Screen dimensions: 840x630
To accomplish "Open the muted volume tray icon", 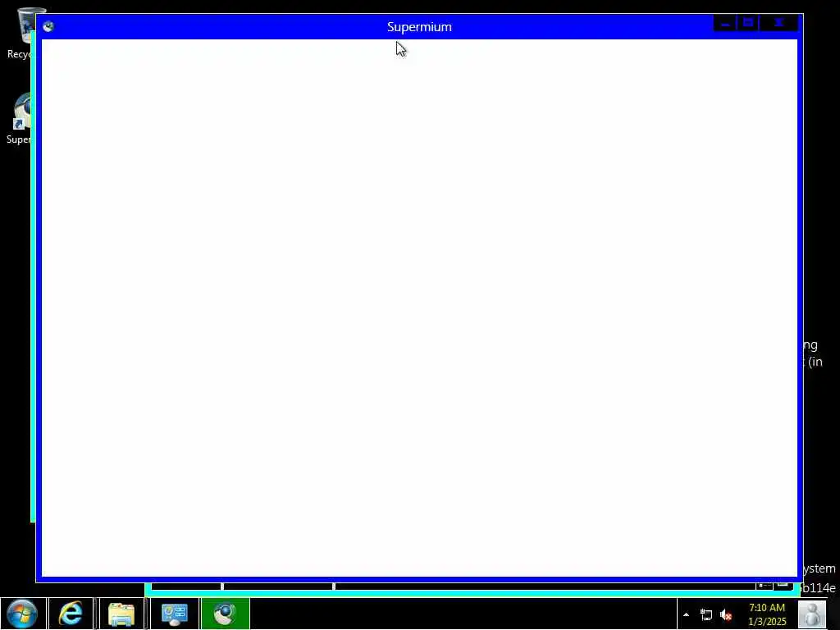I will click(x=726, y=615).
